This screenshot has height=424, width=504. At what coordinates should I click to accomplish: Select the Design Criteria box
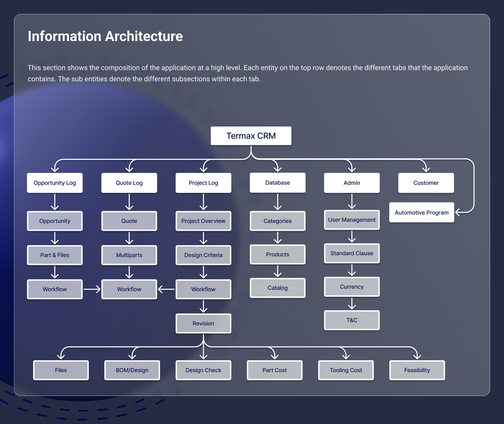(203, 255)
